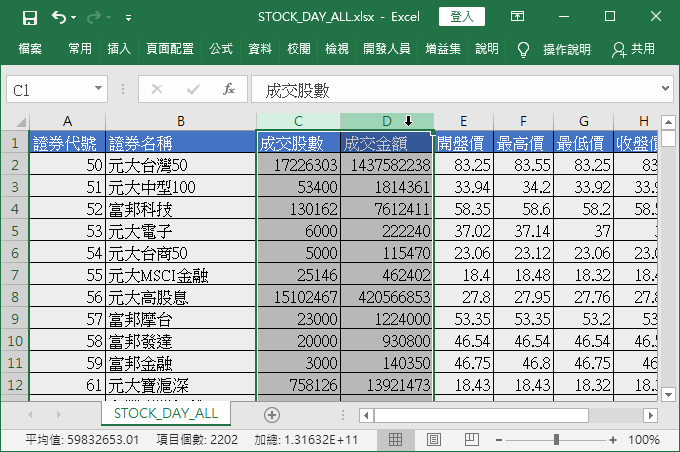The width and height of the screenshot is (680, 452).
Task: Click the horizontal scrollbar thumb
Action: [x=481, y=415]
